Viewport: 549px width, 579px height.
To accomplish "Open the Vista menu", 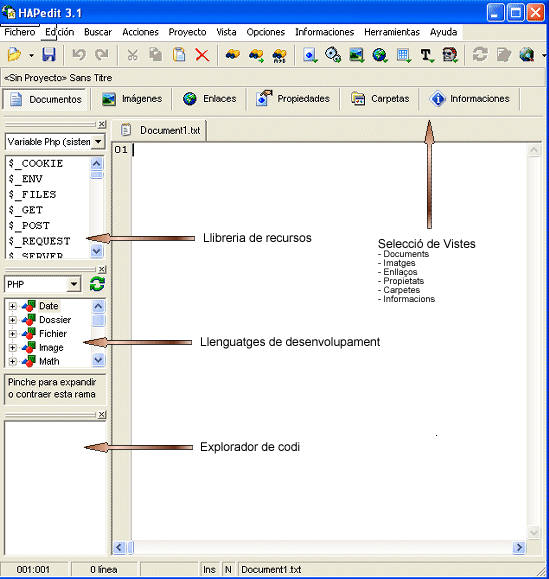I will tap(226, 32).
